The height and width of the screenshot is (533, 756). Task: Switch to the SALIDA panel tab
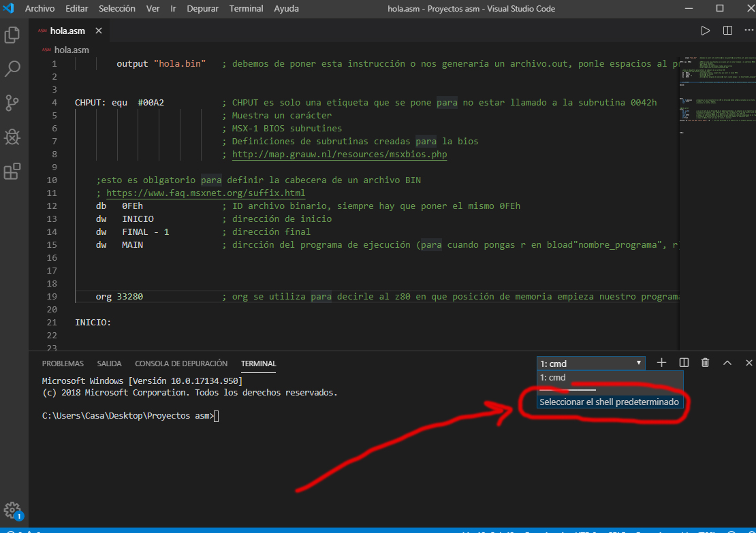[109, 363]
